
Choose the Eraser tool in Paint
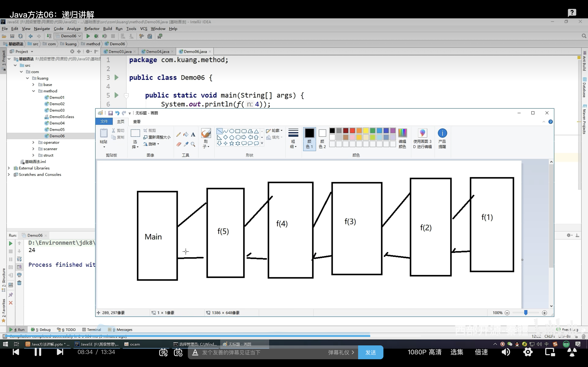179,144
